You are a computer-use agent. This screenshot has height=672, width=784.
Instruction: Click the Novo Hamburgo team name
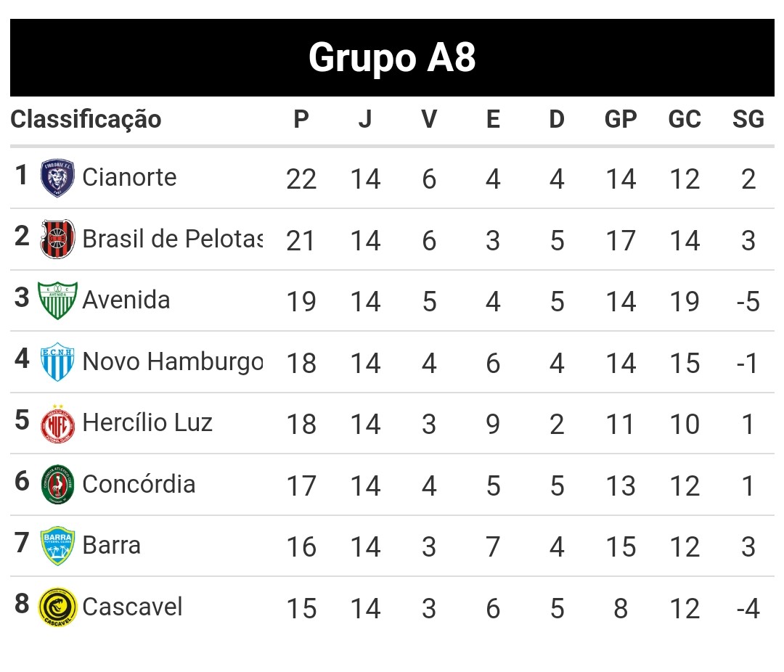[172, 361]
